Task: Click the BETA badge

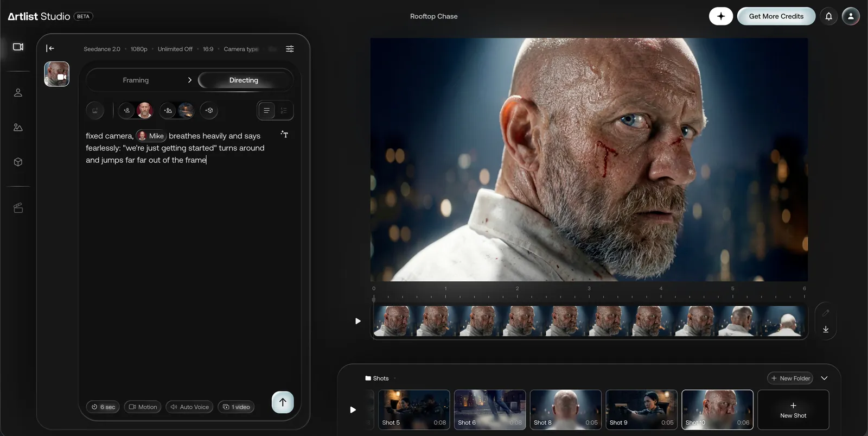Action: pyautogui.click(x=83, y=16)
